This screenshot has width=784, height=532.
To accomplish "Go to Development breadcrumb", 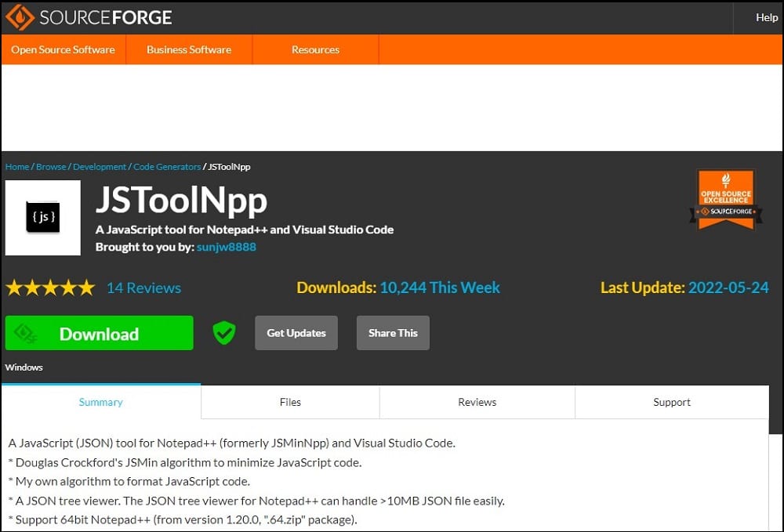I will [x=100, y=167].
